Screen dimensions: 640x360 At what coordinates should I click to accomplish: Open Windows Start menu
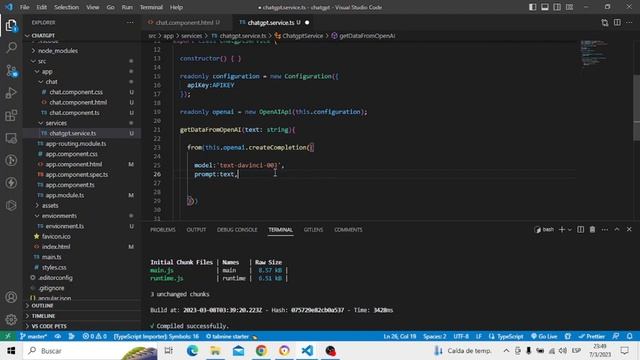pos(11,351)
